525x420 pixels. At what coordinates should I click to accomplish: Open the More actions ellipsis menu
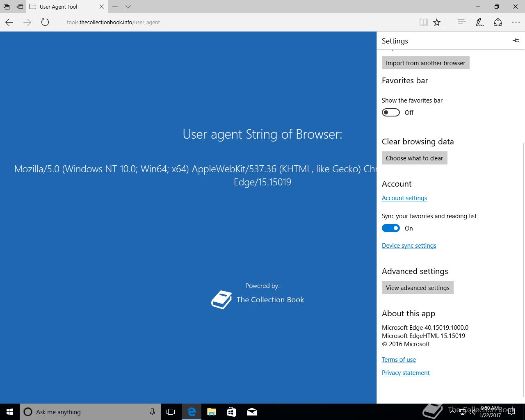516,22
